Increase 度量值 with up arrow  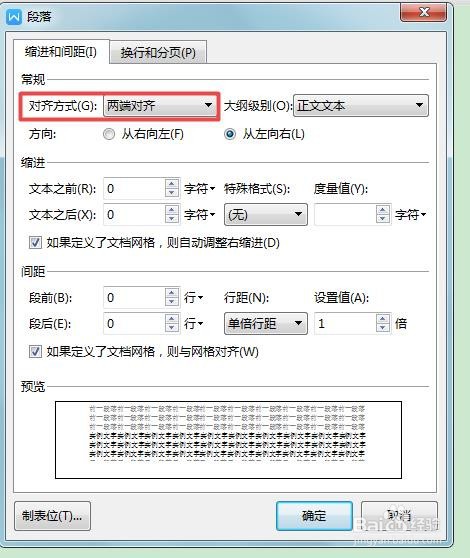(x=382, y=210)
